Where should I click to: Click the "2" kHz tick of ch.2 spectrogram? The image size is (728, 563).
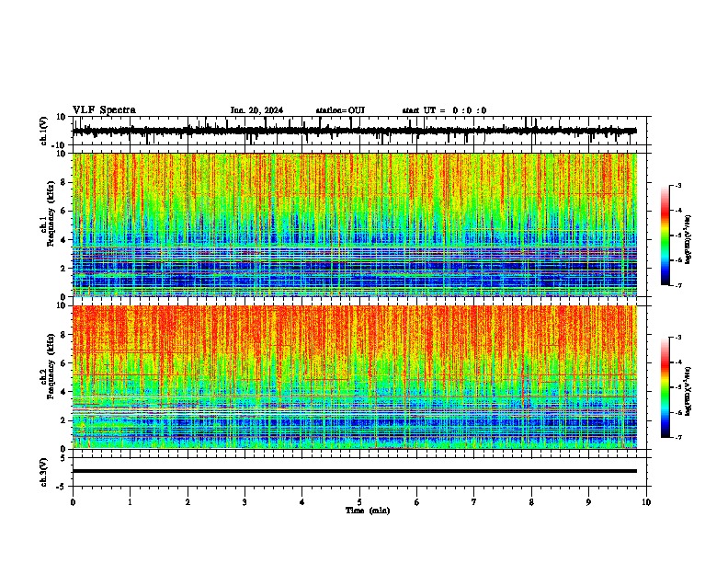(x=63, y=420)
